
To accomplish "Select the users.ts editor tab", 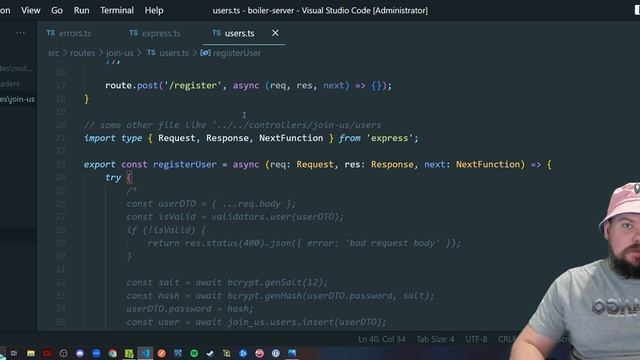I will pos(239,33).
